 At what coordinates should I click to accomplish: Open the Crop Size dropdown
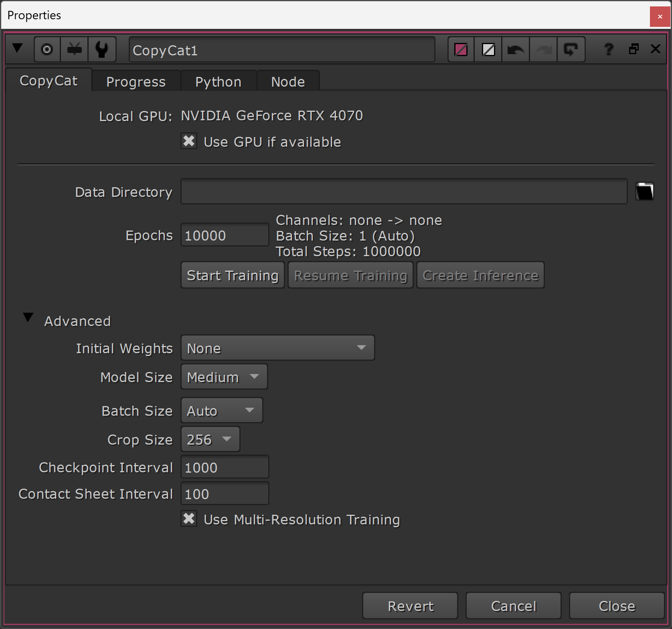[210, 439]
